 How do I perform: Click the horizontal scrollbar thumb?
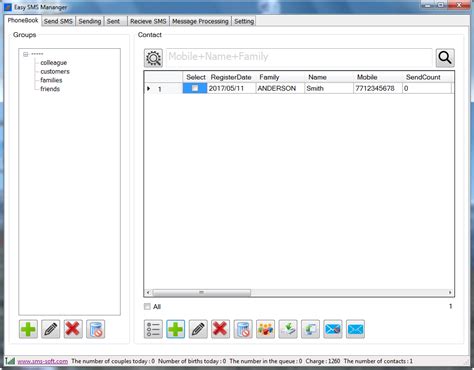201,292
